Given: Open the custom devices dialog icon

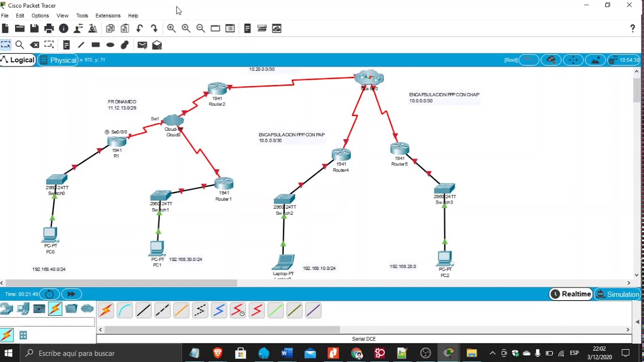Looking at the screenshot, I should 230,29.
